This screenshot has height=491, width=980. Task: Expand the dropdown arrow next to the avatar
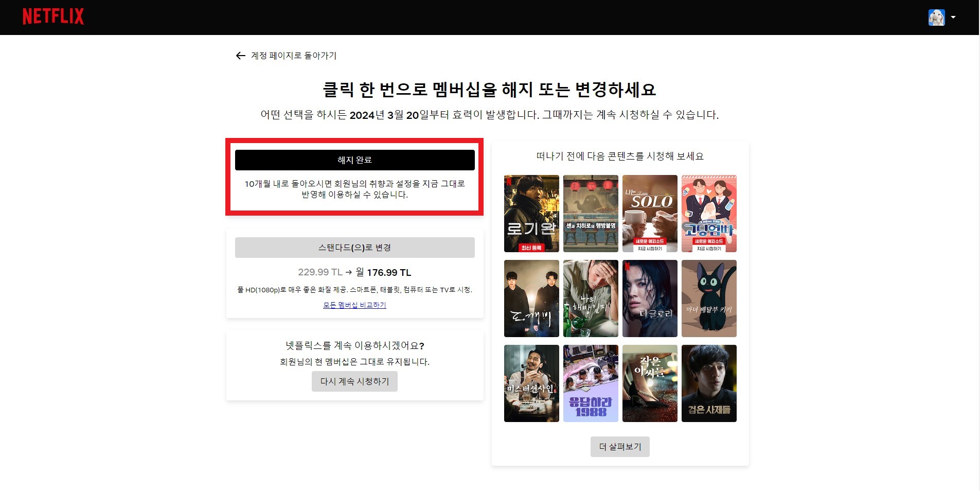[952, 17]
